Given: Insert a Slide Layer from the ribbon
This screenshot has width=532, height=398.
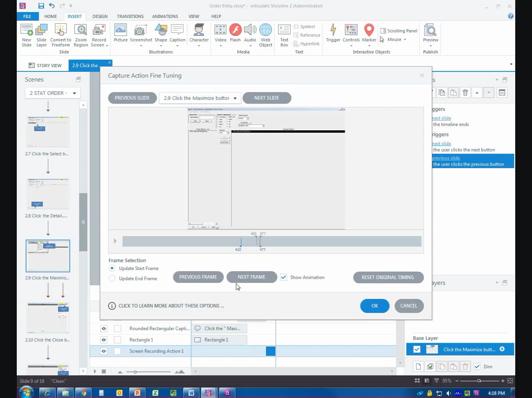Looking at the screenshot, I should [41, 30].
